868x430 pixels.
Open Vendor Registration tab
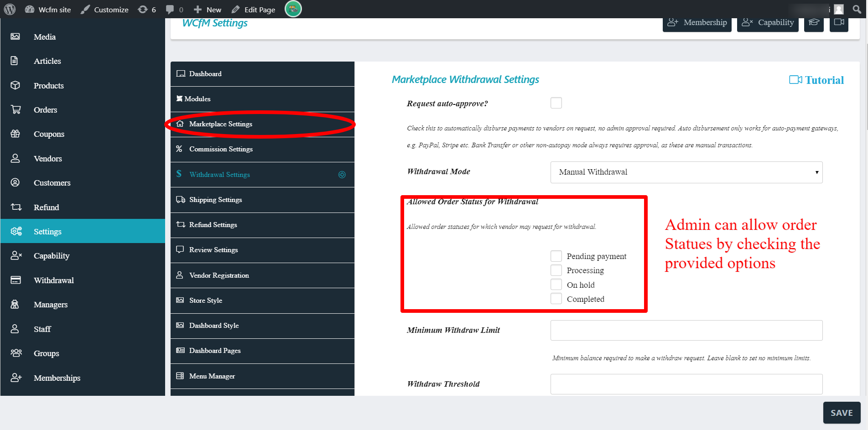(262, 275)
